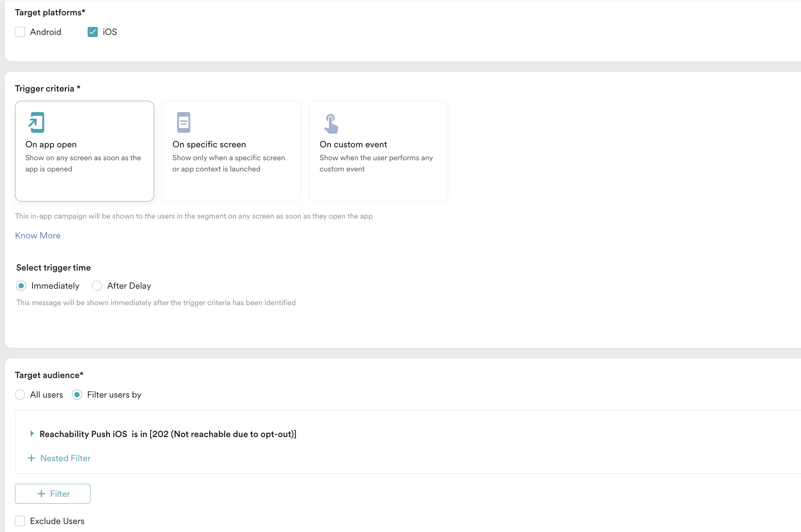Image resolution: width=801 pixels, height=532 pixels.
Task: Click the On custom event tap icon
Action: pyautogui.click(x=331, y=124)
